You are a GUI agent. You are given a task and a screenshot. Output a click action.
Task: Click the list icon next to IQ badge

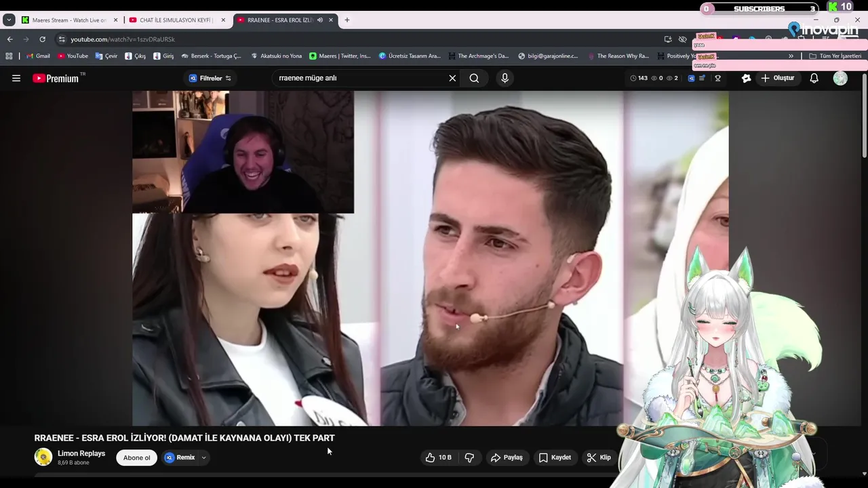(702, 78)
